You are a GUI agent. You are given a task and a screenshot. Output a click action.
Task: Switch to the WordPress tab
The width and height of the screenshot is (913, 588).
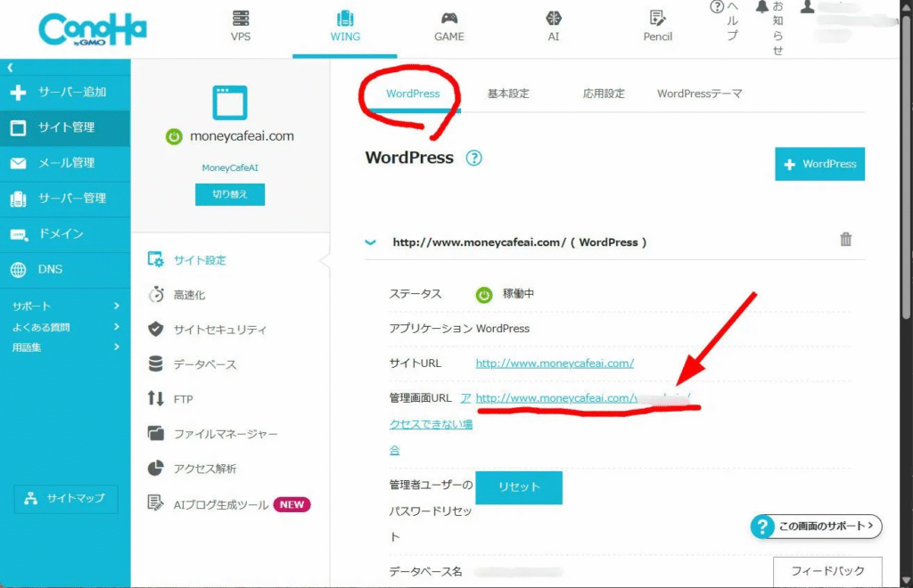coord(413,94)
